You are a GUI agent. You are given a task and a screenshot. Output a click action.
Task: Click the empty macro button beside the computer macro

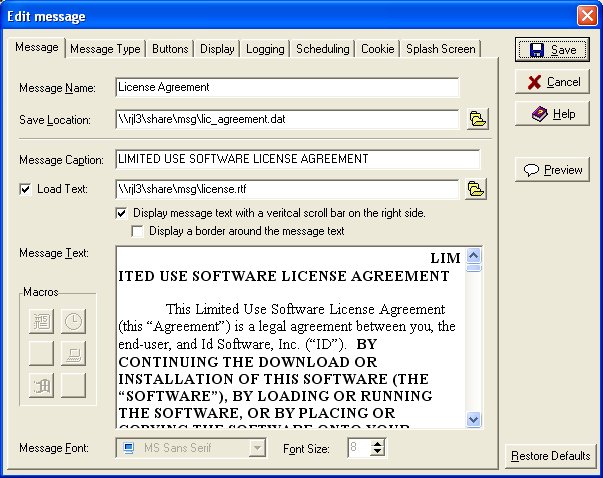click(x=41, y=353)
